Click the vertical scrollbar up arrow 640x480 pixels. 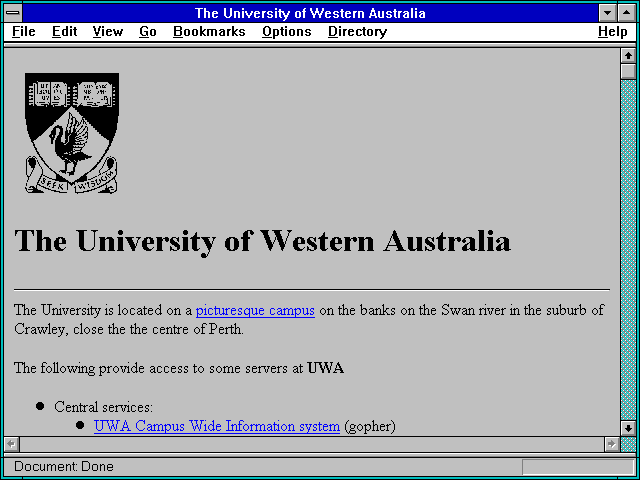[628, 56]
